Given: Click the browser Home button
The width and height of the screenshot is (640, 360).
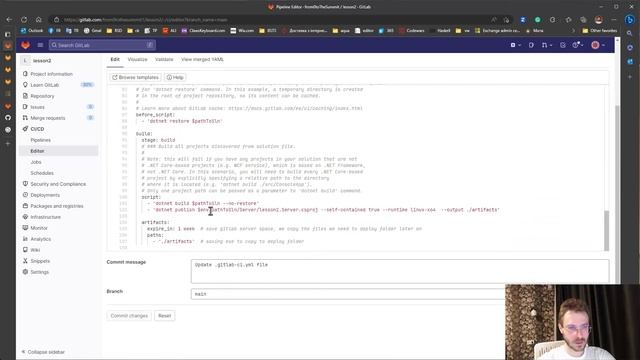Looking at the screenshot, I should click(x=38, y=20).
